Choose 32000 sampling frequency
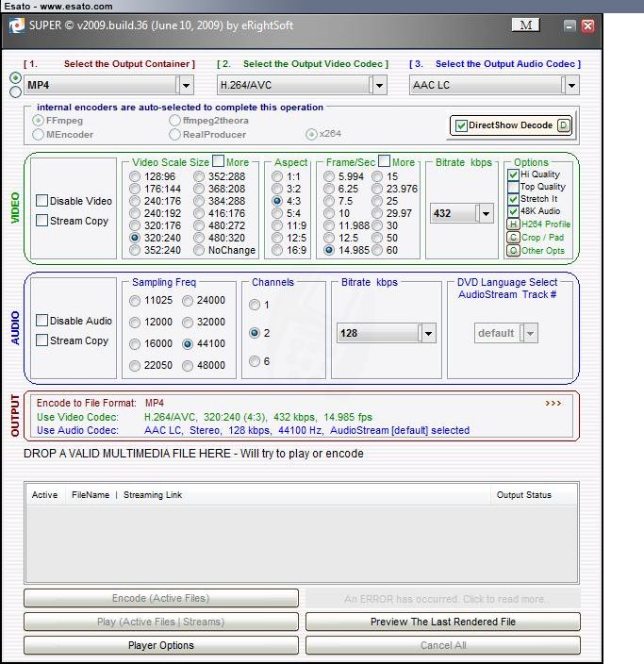 (188, 323)
